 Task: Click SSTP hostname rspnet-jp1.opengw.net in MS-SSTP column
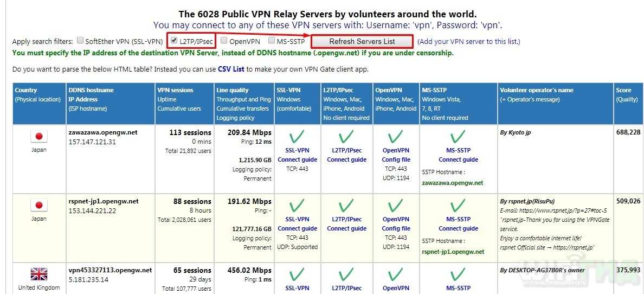coord(453,252)
